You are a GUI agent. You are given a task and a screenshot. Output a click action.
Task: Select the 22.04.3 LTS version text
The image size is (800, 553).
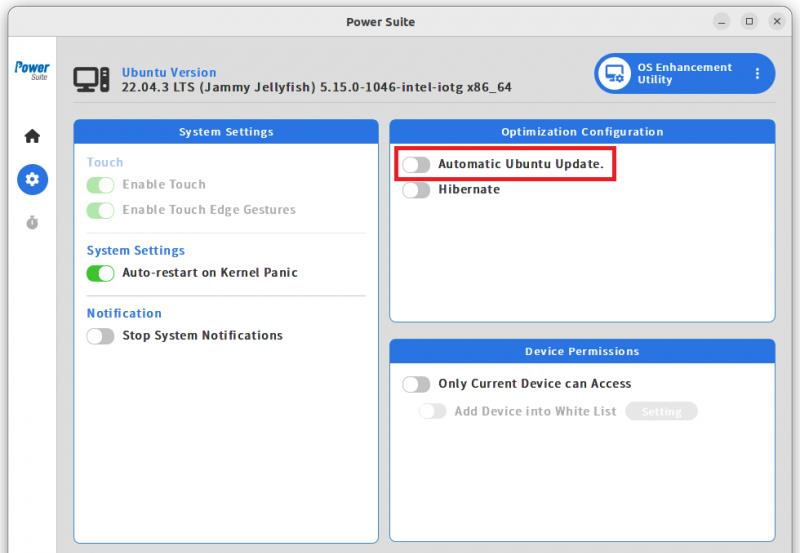[316, 87]
